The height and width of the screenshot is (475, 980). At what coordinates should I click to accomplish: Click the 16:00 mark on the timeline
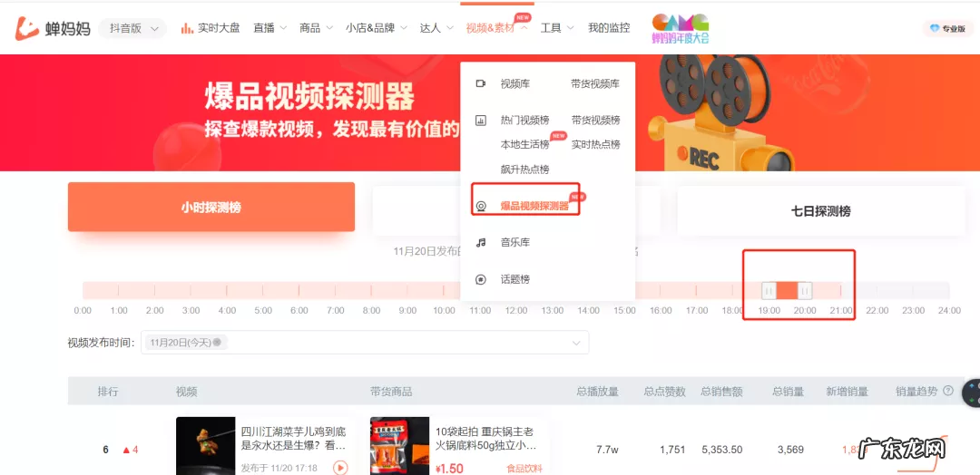661,310
